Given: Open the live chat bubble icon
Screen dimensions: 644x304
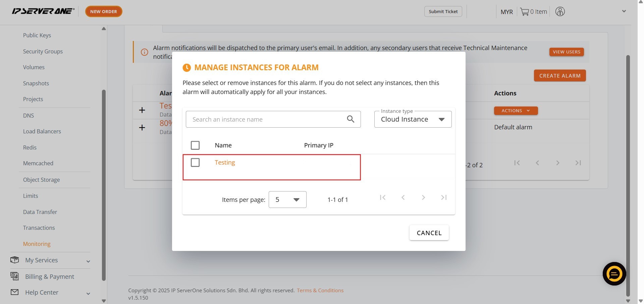Looking at the screenshot, I should (614, 274).
